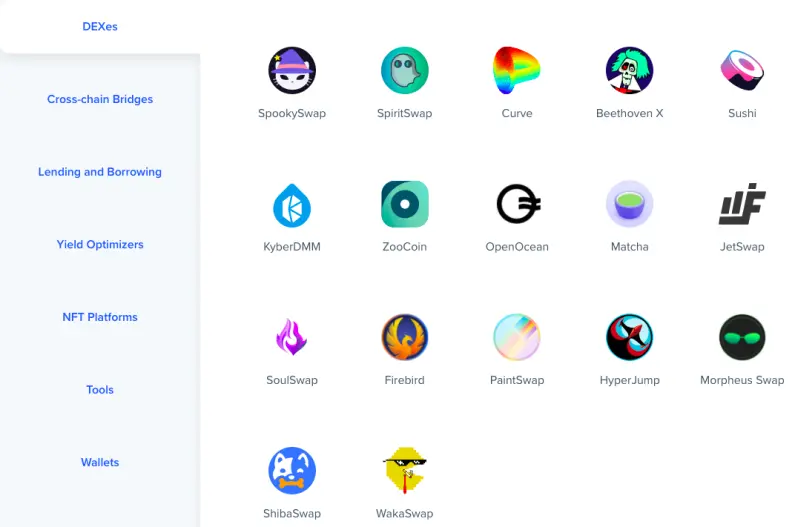The image size is (795, 527).
Task: Open the Cross-chain Bridges category
Action: pyautogui.click(x=100, y=99)
